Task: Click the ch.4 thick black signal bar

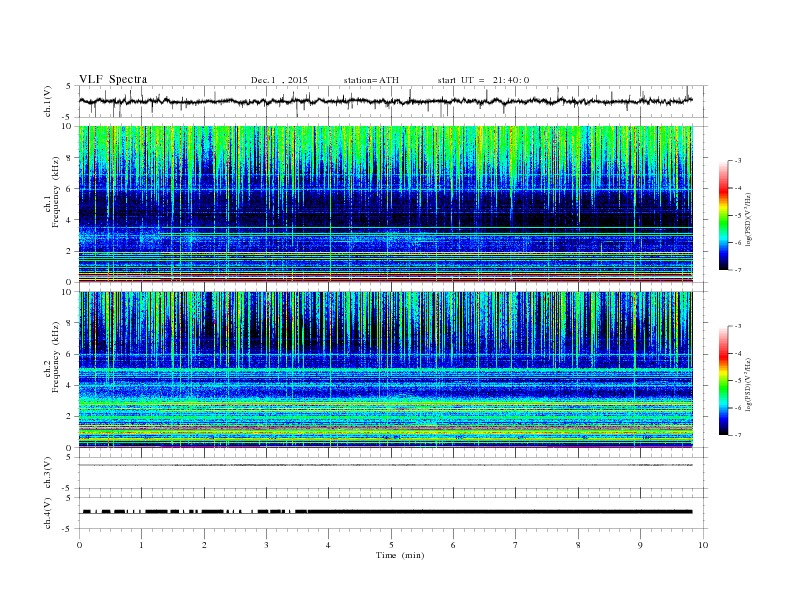Action: (387, 512)
